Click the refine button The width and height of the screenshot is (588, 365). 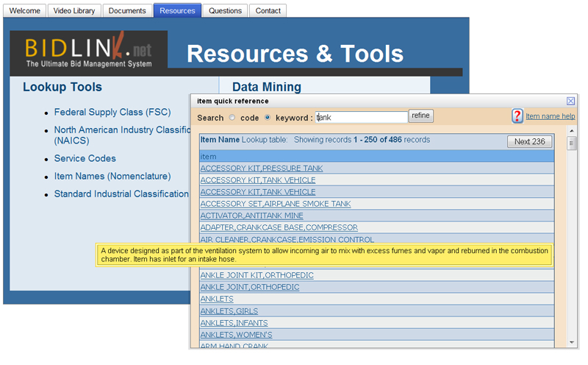[x=420, y=116]
